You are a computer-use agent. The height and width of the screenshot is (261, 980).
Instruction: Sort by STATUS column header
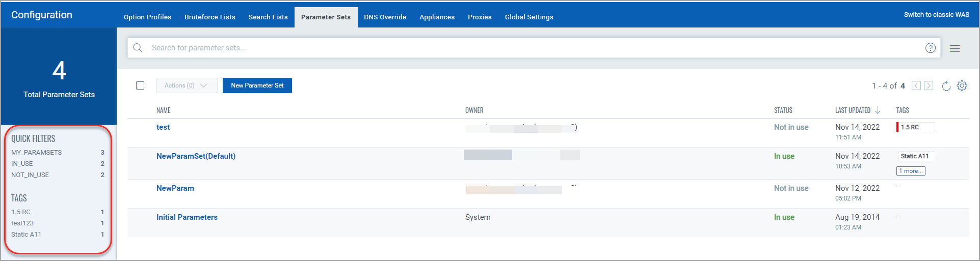(783, 110)
